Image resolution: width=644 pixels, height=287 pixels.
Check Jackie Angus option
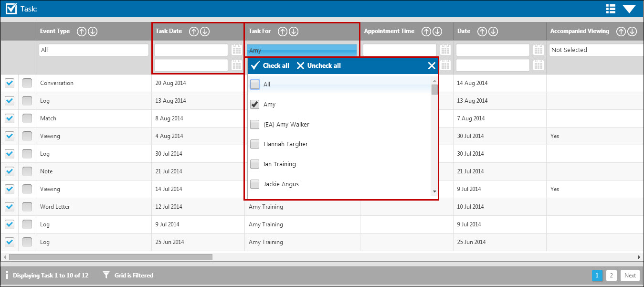pos(255,184)
